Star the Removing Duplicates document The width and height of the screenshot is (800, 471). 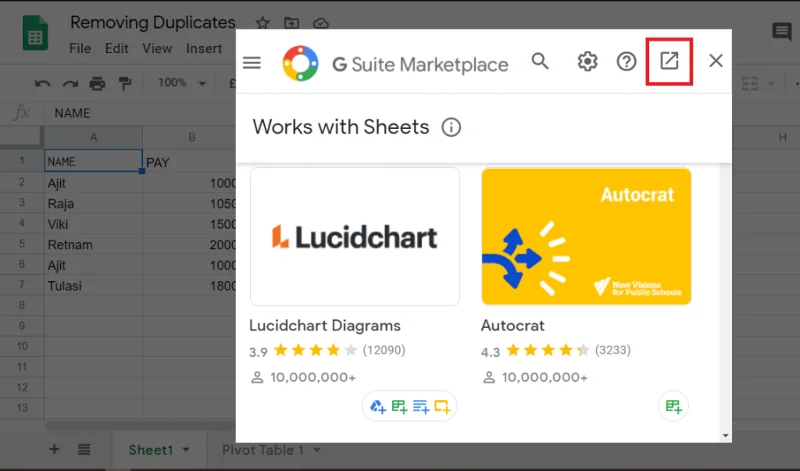point(262,23)
